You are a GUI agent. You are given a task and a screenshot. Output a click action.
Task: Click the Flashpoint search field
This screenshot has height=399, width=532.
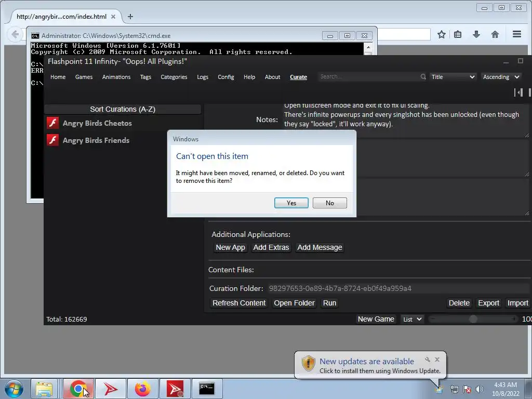point(368,77)
